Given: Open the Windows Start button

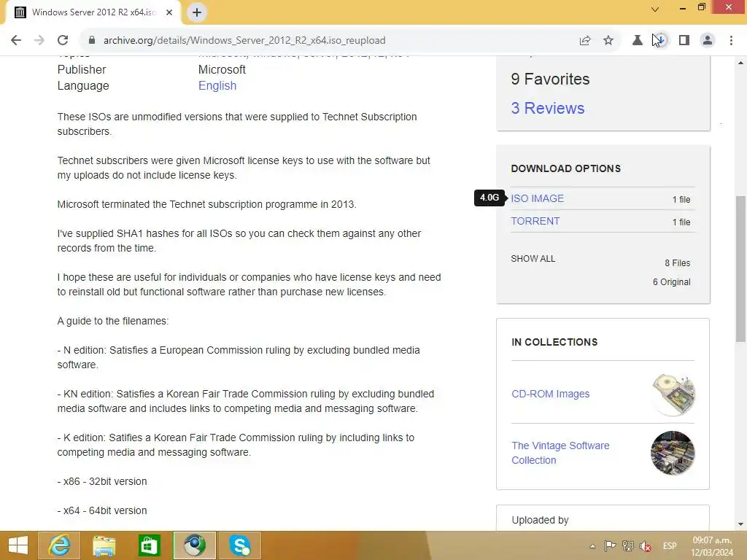Looking at the screenshot, I should coord(18,545).
